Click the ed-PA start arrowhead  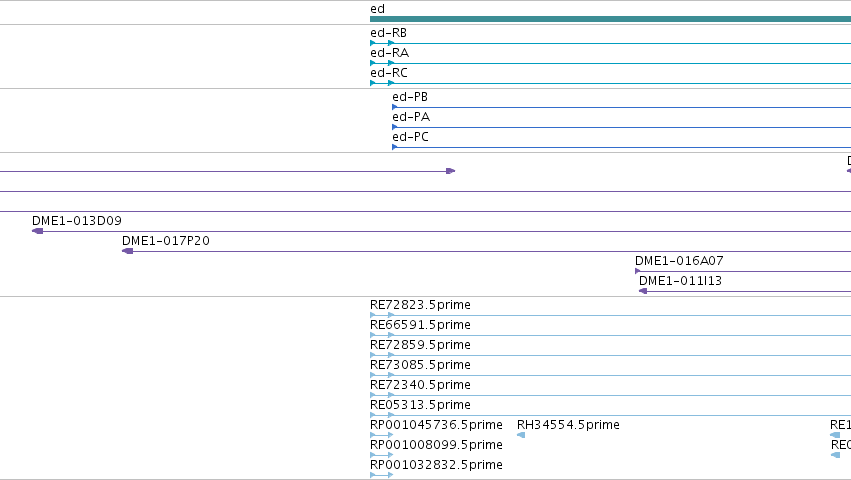[395, 128]
